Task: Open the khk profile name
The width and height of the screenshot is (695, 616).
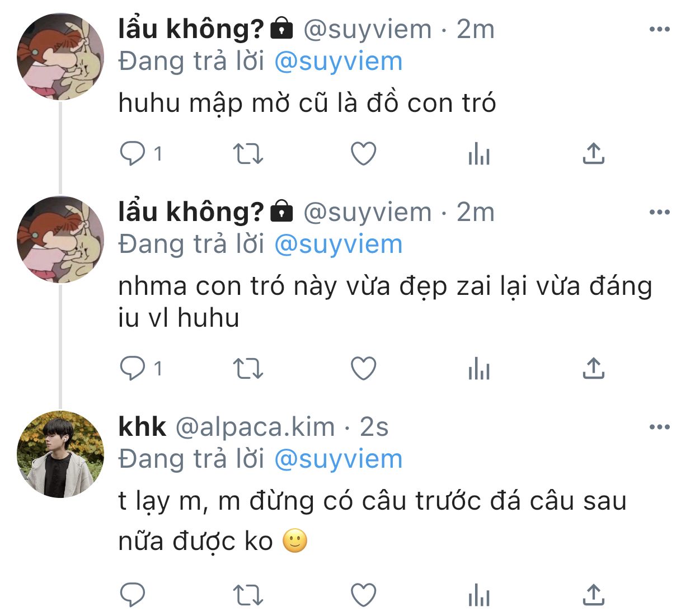Action: click(142, 427)
